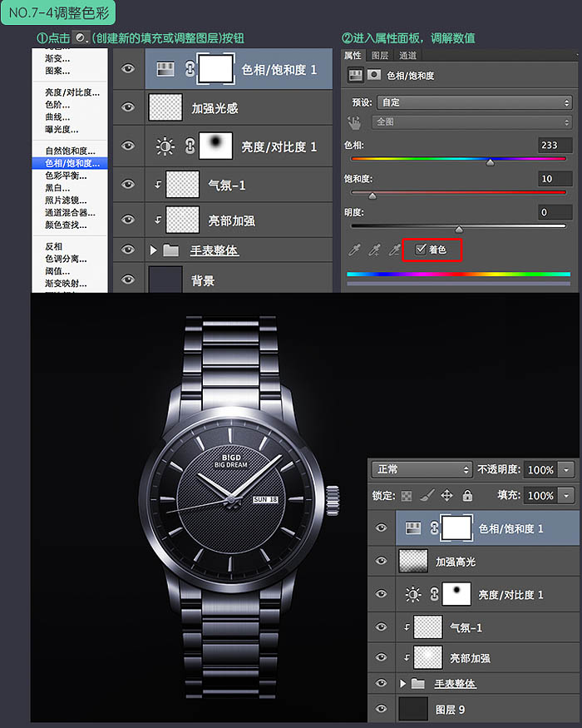The height and width of the screenshot is (728, 582).
Task: Open the 全图 channel range dropdown
Action: 471,122
